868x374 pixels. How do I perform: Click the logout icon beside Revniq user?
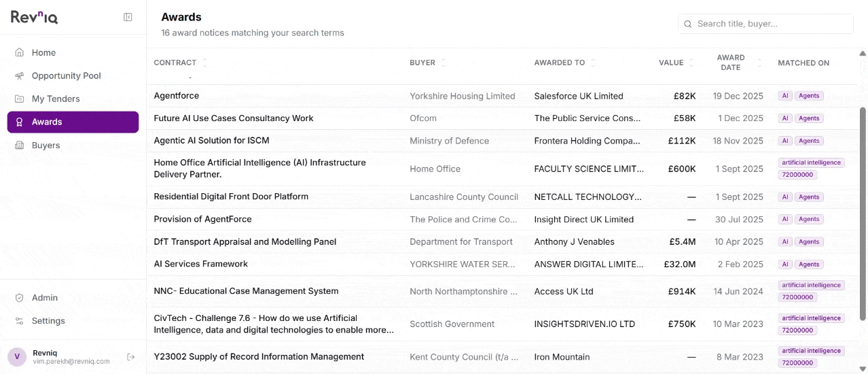[131, 357]
